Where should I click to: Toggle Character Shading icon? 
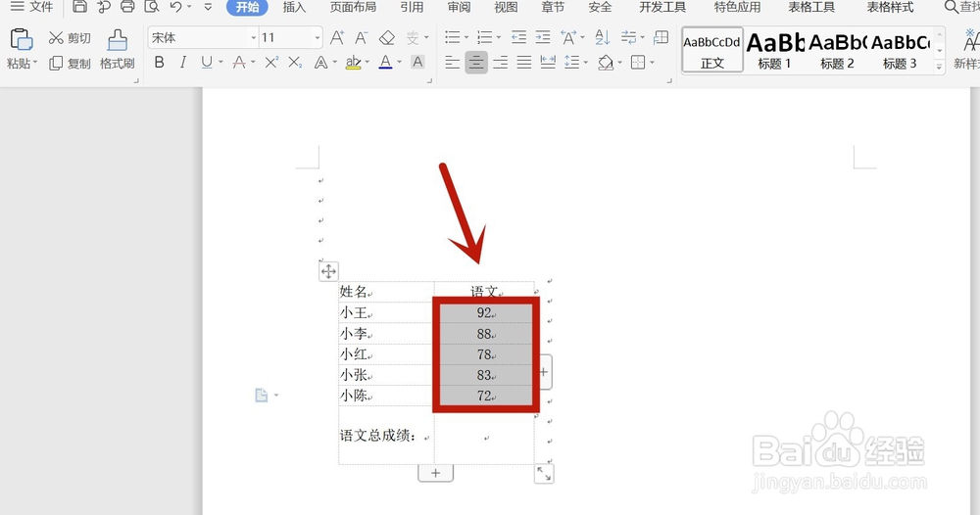click(417, 62)
